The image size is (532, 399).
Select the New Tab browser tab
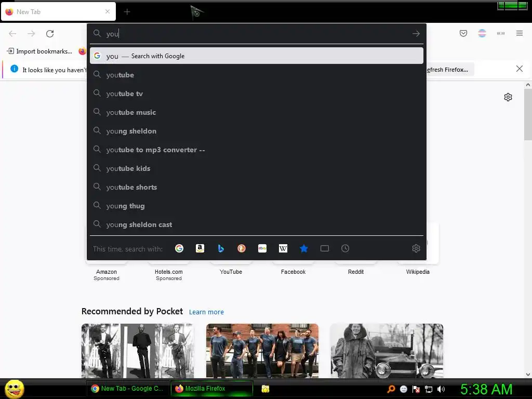point(58,12)
